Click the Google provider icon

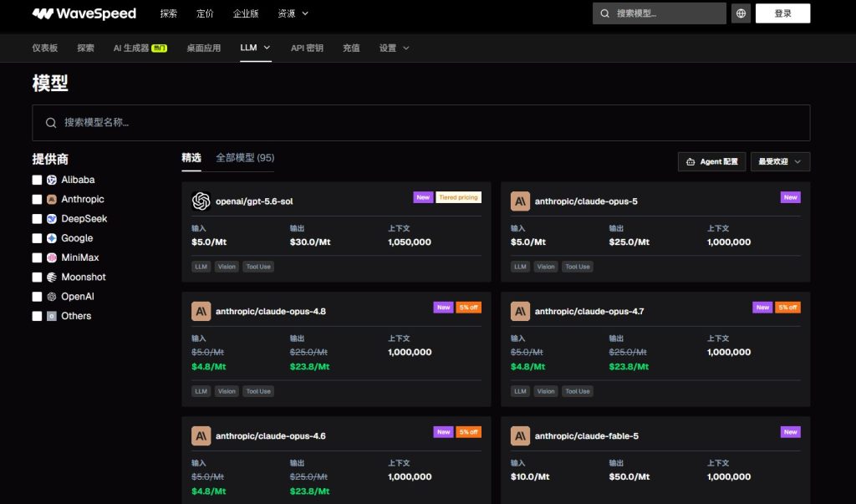(52, 238)
